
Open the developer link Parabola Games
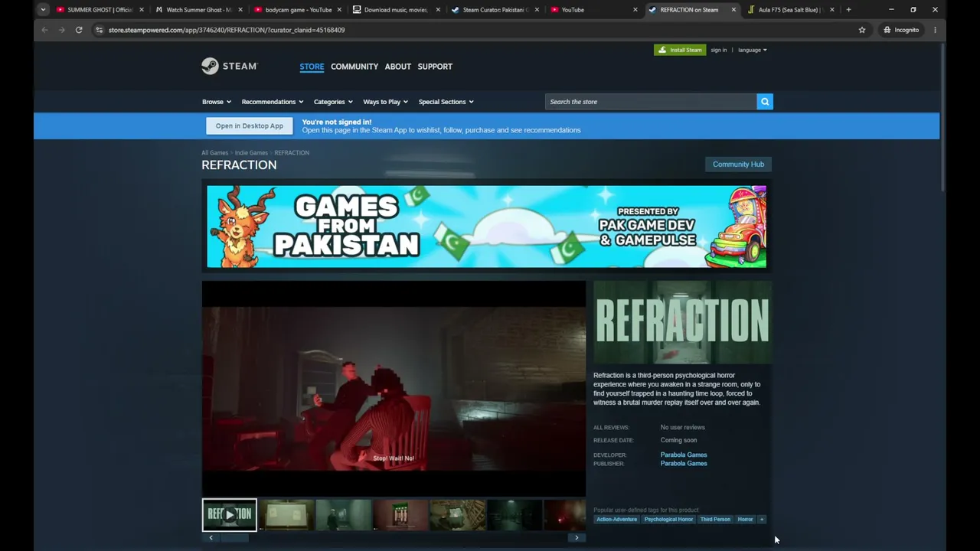tap(684, 455)
